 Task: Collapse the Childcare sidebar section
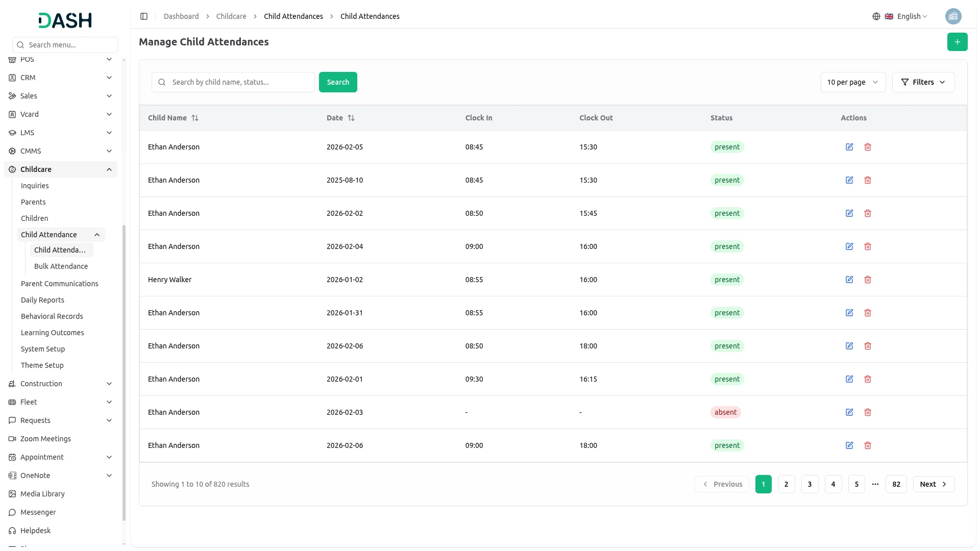pyautogui.click(x=109, y=169)
